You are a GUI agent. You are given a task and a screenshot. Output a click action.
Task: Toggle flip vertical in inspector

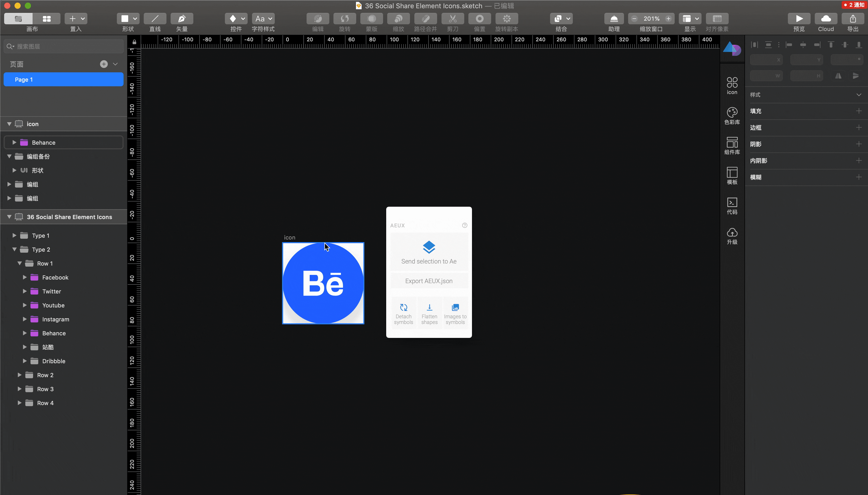pyautogui.click(x=856, y=76)
